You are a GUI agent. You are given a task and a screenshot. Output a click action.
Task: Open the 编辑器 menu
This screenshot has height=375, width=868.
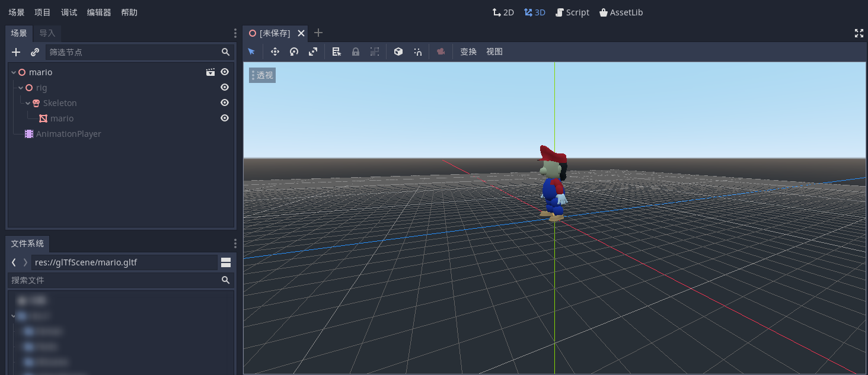tap(99, 12)
